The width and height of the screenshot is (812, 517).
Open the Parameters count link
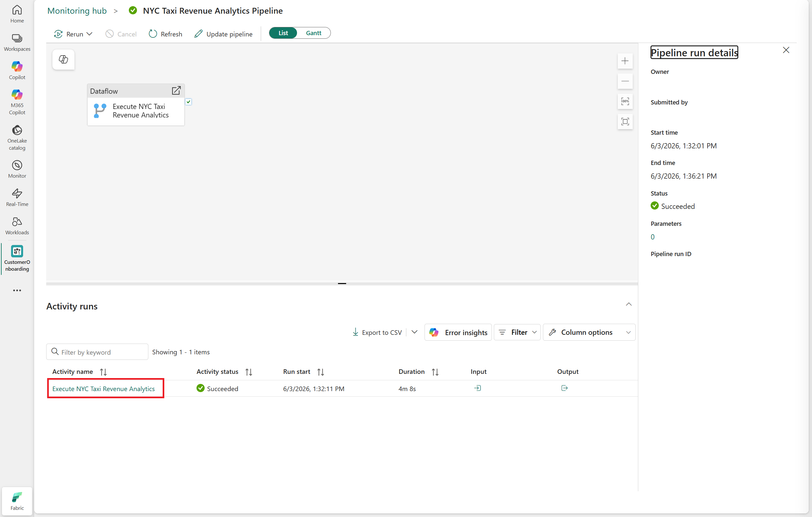[x=653, y=237]
